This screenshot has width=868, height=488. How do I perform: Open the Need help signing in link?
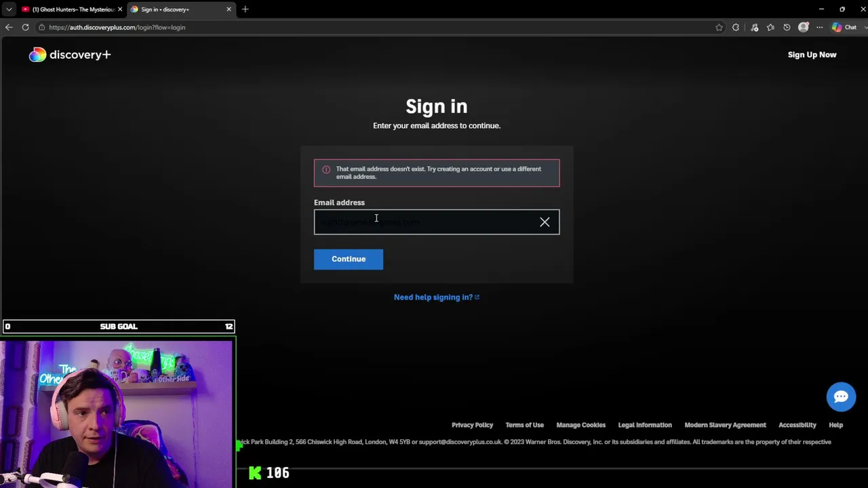437,297
